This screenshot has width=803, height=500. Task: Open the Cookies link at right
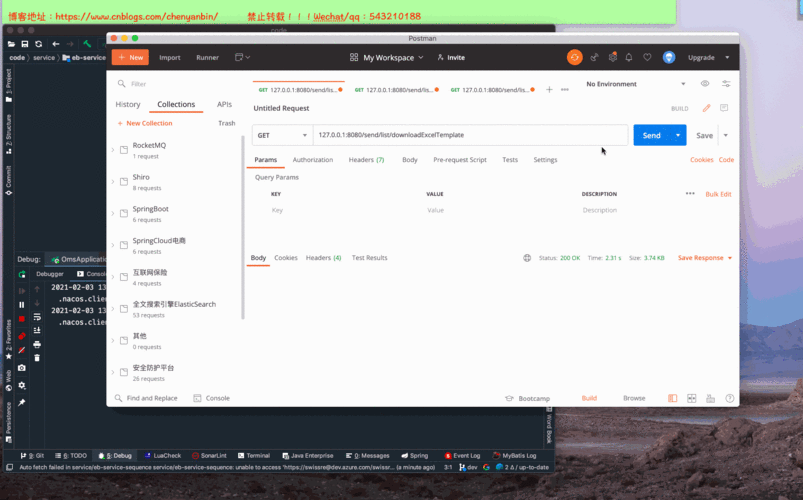[x=702, y=160]
